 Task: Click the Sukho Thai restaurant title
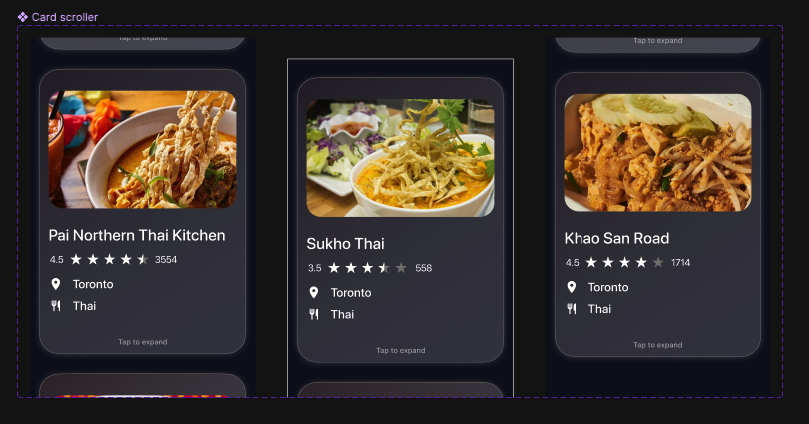point(345,243)
